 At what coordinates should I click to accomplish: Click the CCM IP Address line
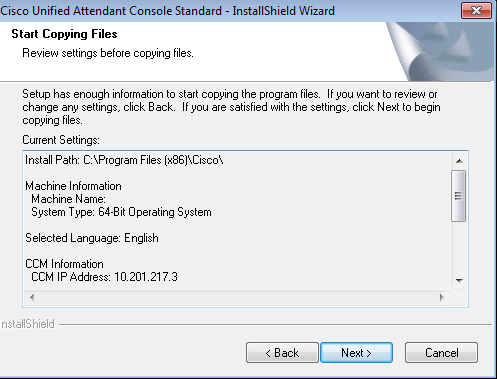coord(104,277)
